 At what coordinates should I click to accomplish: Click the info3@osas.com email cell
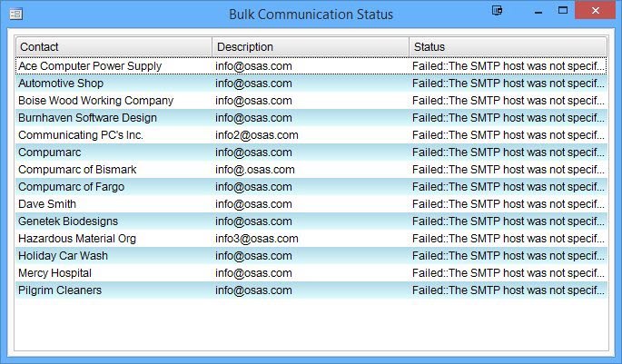[x=257, y=239]
